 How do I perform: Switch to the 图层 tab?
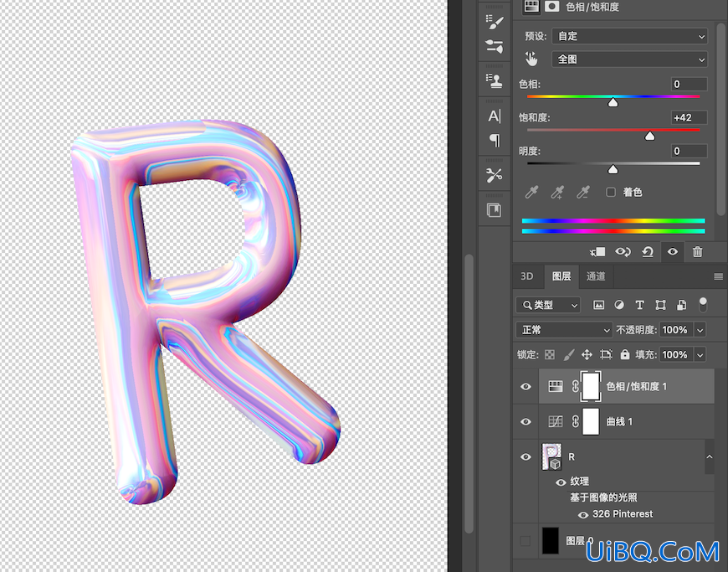[x=561, y=276]
